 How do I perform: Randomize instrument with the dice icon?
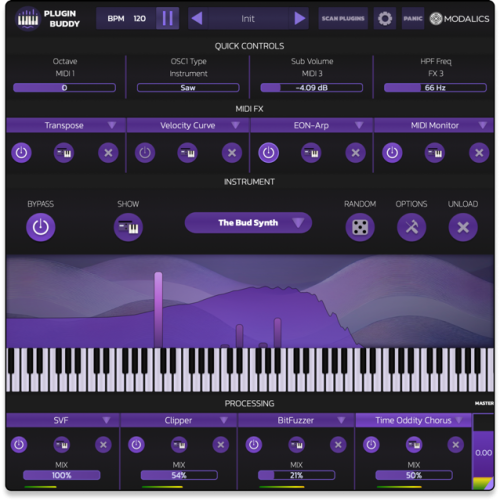point(360,227)
